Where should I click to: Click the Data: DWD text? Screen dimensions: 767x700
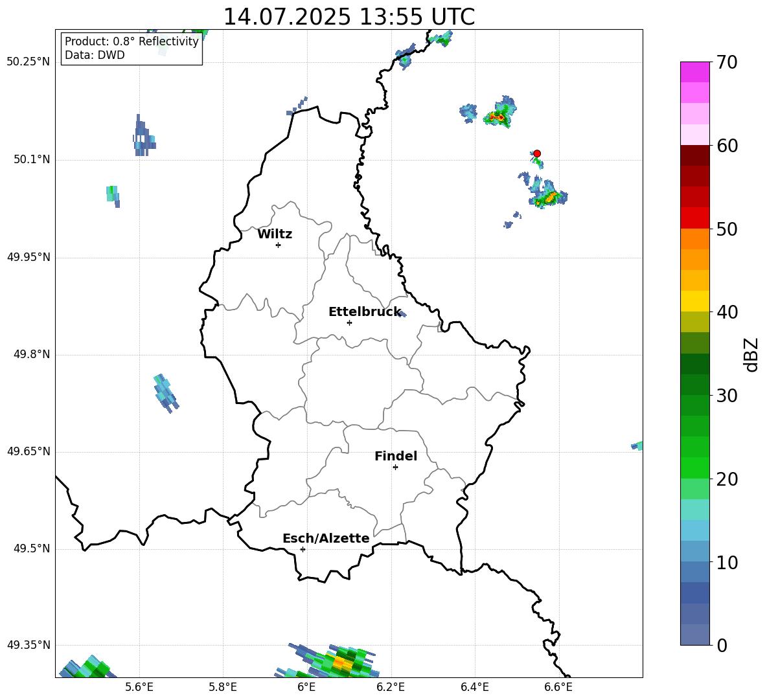[x=95, y=55]
